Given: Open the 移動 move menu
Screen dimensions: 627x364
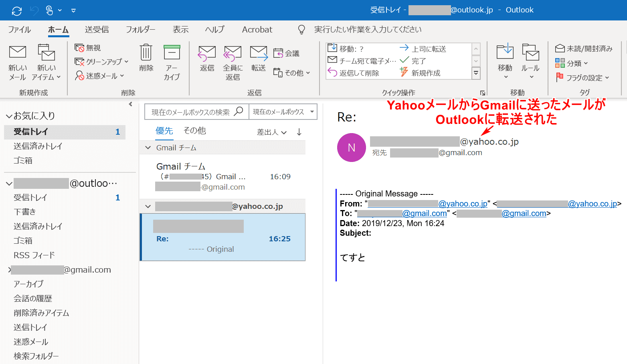Looking at the screenshot, I should tap(505, 62).
